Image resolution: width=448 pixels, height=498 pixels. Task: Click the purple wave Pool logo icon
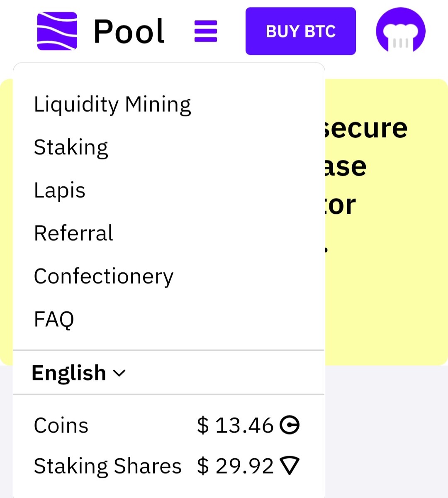57,31
